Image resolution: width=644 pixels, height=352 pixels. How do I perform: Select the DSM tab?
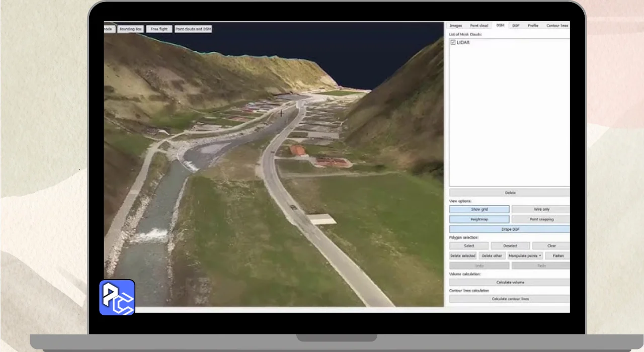click(x=500, y=25)
